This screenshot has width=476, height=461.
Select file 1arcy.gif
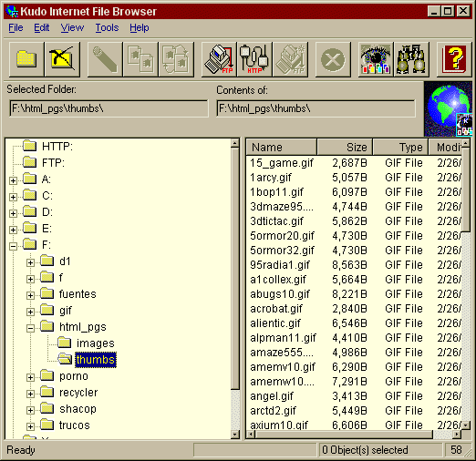pyautogui.click(x=271, y=178)
